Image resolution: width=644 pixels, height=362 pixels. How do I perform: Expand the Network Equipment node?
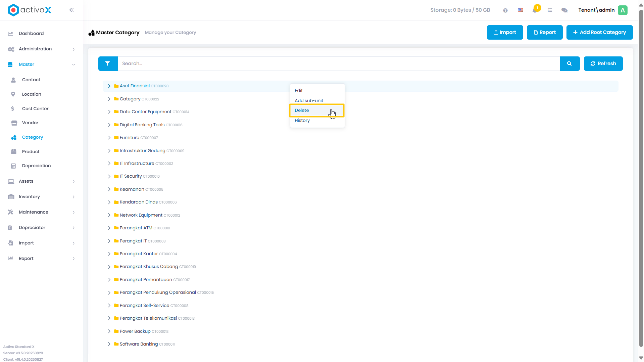coord(109,215)
